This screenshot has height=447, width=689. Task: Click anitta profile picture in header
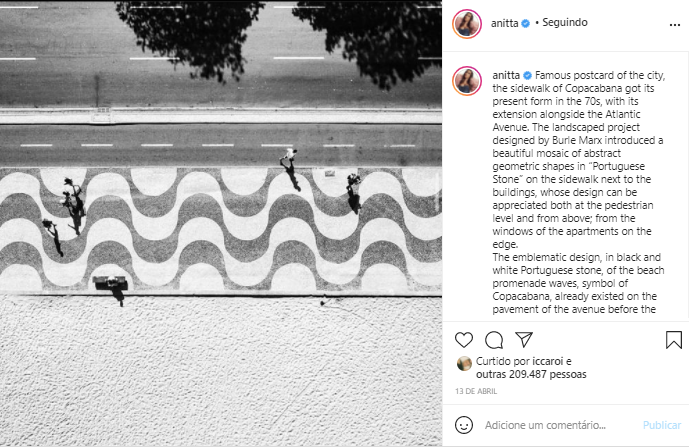coord(467,24)
